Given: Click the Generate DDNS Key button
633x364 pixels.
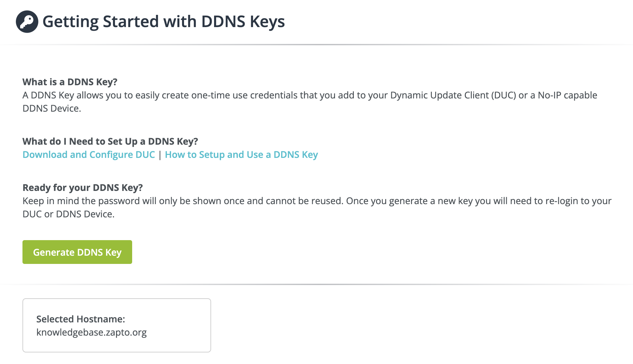Looking at the screenshot, I should (x=77, y=252).
